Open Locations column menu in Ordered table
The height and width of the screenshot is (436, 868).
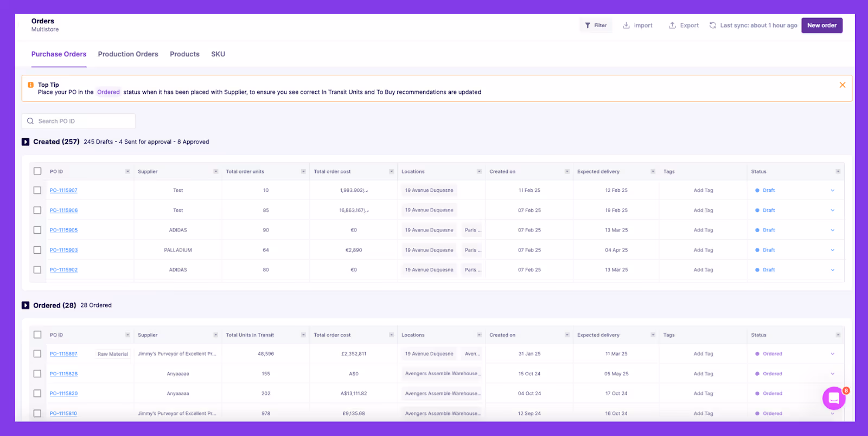click(479, 335)
